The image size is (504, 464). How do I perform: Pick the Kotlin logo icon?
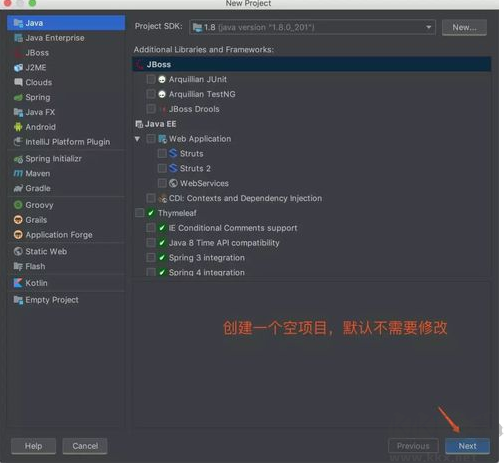point(18,283)
